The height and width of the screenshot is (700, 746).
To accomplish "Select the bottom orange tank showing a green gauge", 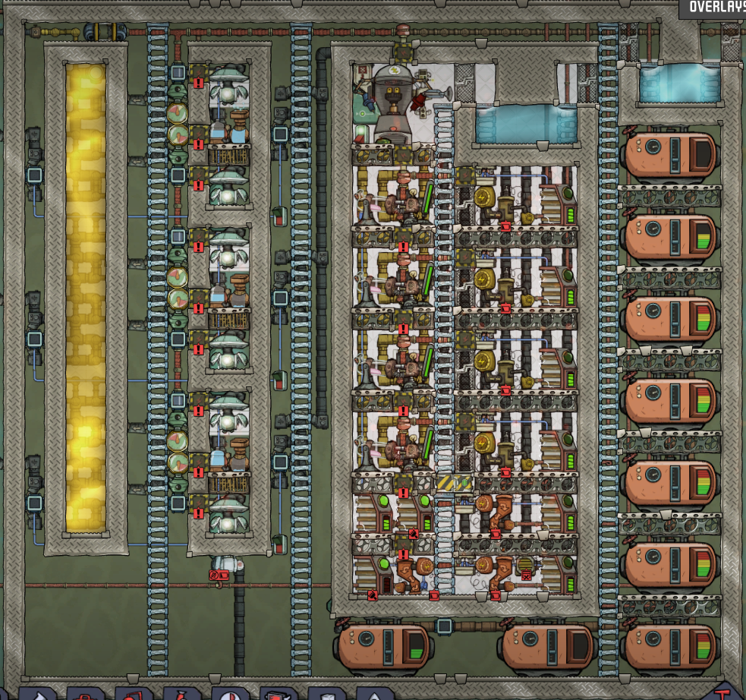I will pyautogui.click(x=383, y=648).
